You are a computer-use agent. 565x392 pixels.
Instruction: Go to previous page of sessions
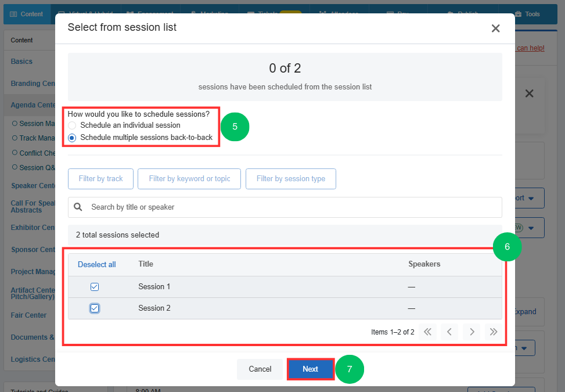(449, 332)
